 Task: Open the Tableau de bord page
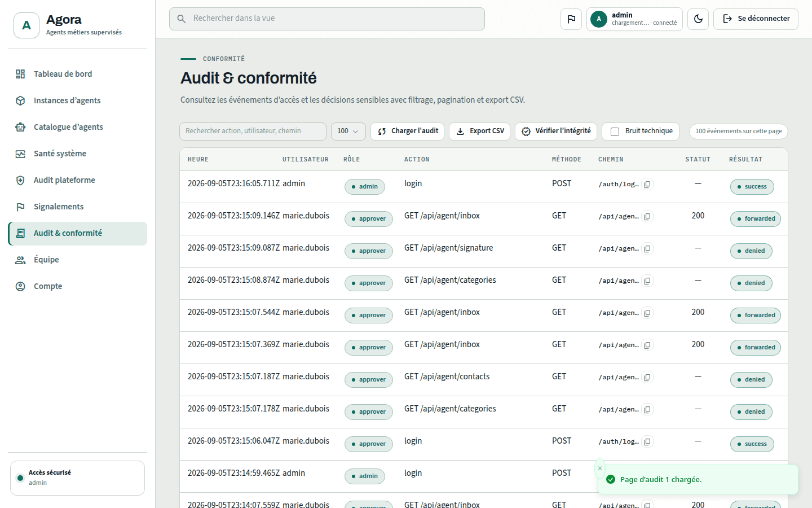click(77, 74)
